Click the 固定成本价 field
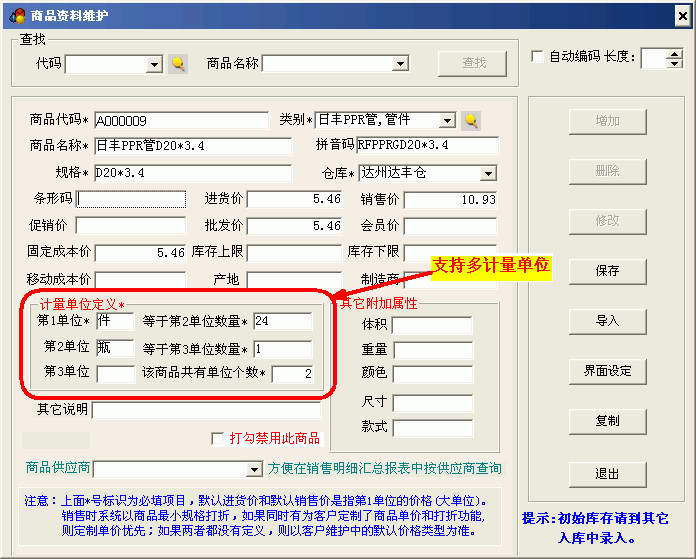696x559 pixels. click(140, 253)
